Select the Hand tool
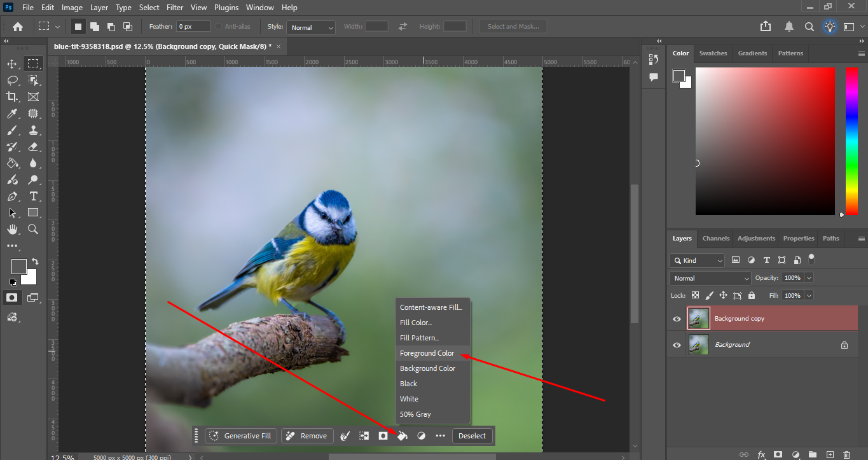Viewport: 868px width, 460px height. click(x=13, y=229)
